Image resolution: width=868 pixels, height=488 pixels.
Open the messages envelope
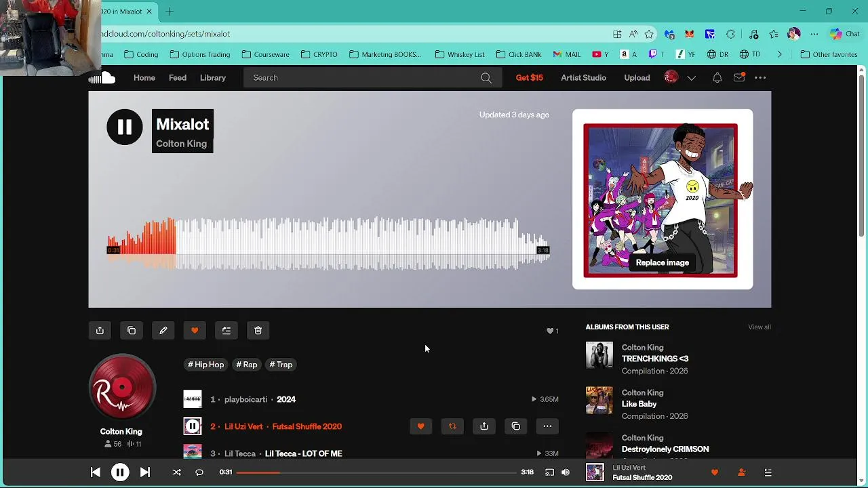[x=739, y=78]
